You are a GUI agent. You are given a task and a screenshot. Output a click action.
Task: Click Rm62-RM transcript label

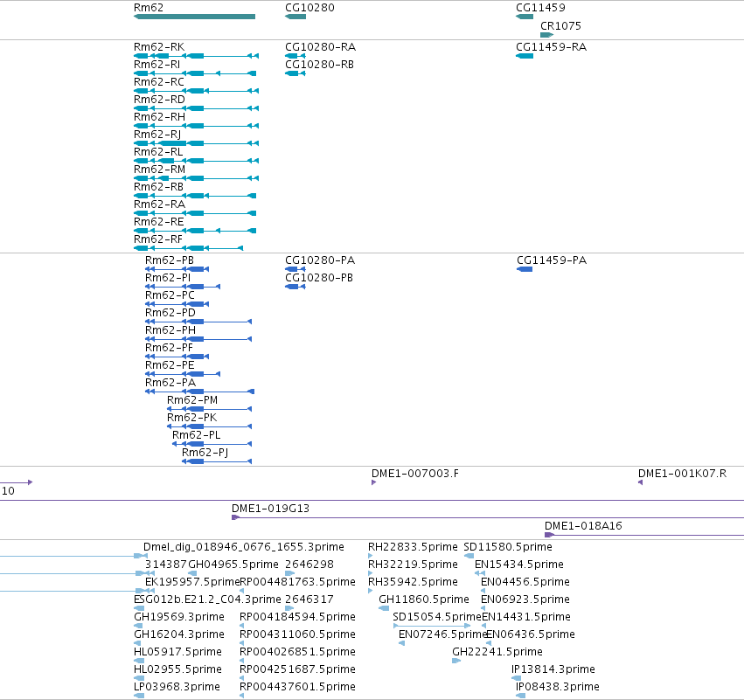click(x=159, y=170)
